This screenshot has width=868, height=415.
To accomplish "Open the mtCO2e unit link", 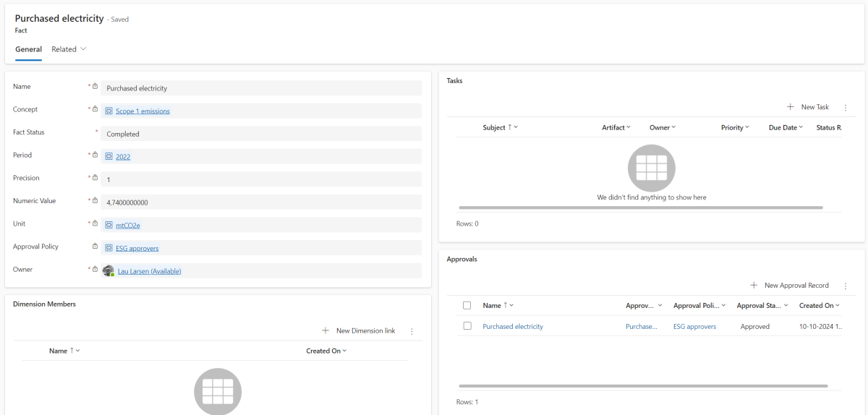I will click(128, 226).
